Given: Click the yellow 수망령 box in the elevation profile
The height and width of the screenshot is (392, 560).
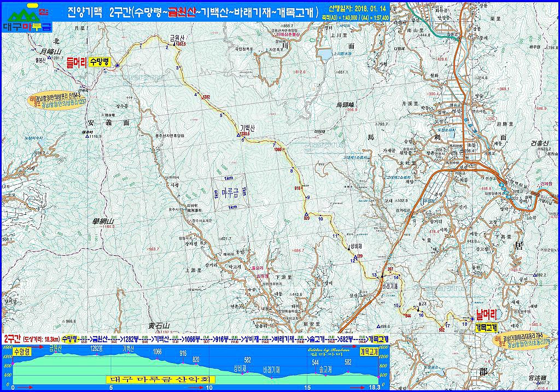Looking at the screenshot, I should point(22,352).
